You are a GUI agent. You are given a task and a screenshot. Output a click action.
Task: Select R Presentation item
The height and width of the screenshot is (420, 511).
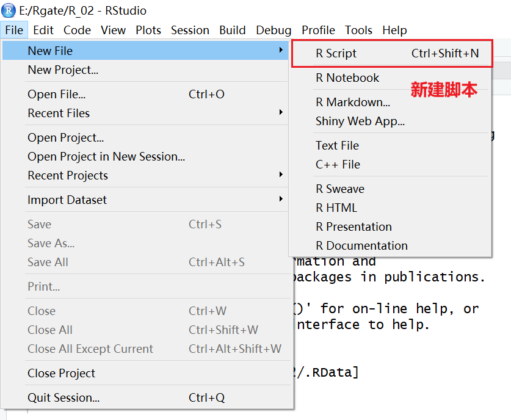353,226
